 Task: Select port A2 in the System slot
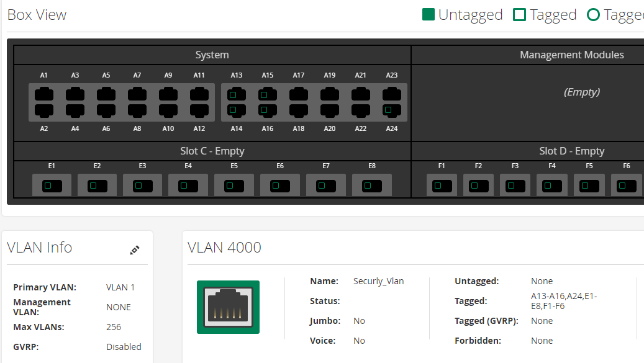click(43, 109)
